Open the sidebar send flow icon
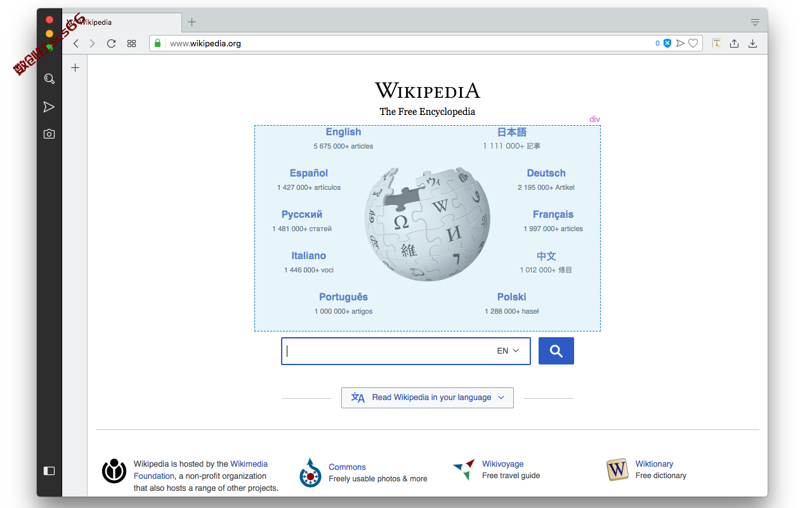812x508 pixels. [x=49, y=107]
